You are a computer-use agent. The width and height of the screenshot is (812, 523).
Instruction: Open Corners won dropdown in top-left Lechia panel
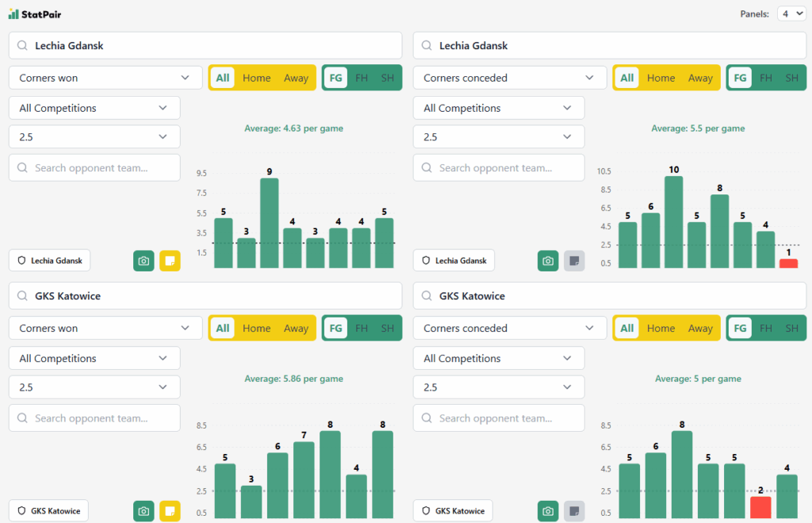click(105, 78)
